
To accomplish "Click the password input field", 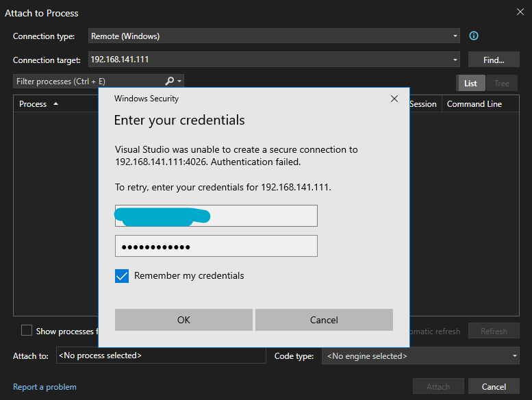I will pos(216,246).
